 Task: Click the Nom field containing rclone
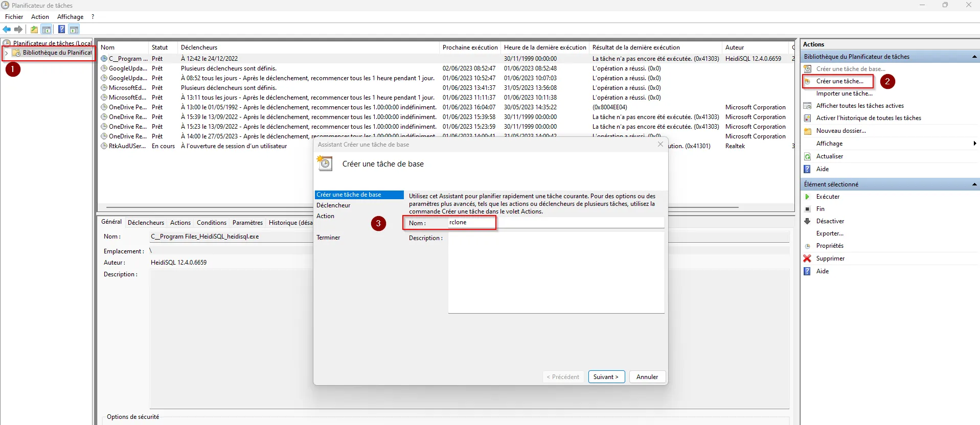[x=556, y=223]
